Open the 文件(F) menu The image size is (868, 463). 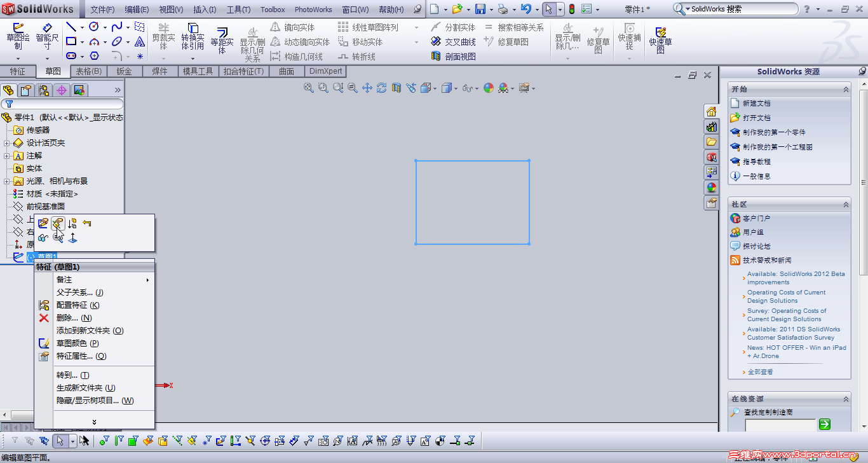pyautogui.click(x=103, y=10)
